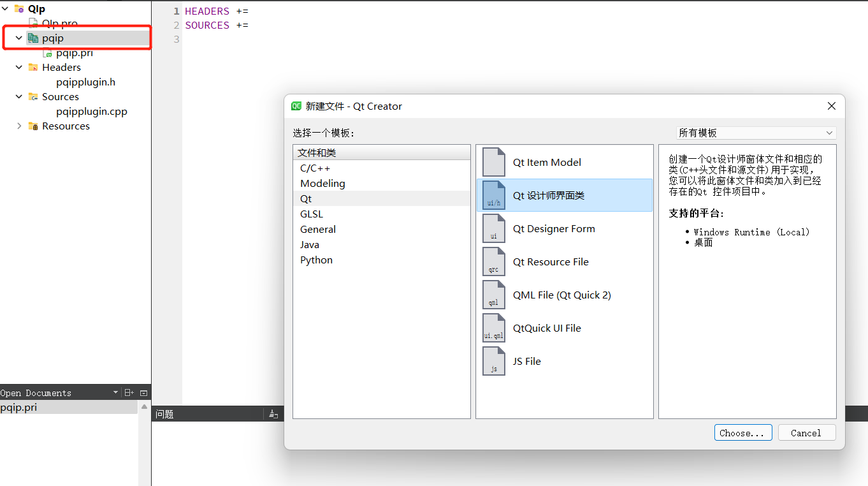This screenshot has height=486, width=868.
Task: Clear the 问题 issues pane
Action: point(273,414)
